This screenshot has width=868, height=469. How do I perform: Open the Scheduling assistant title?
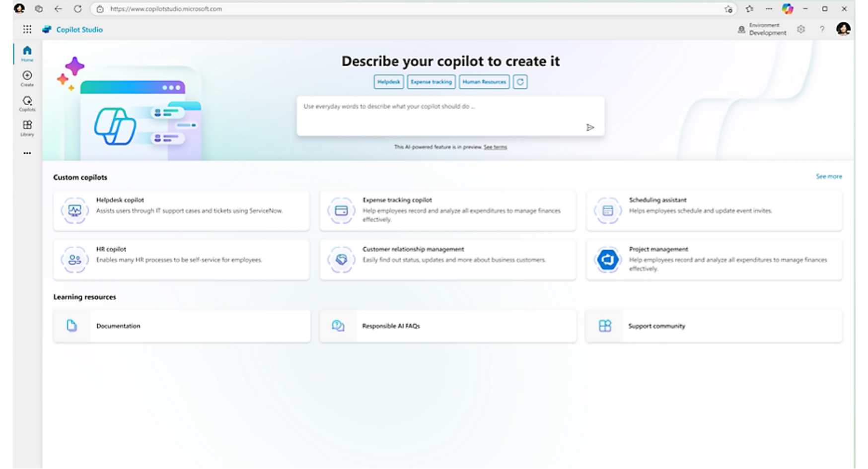658,200
